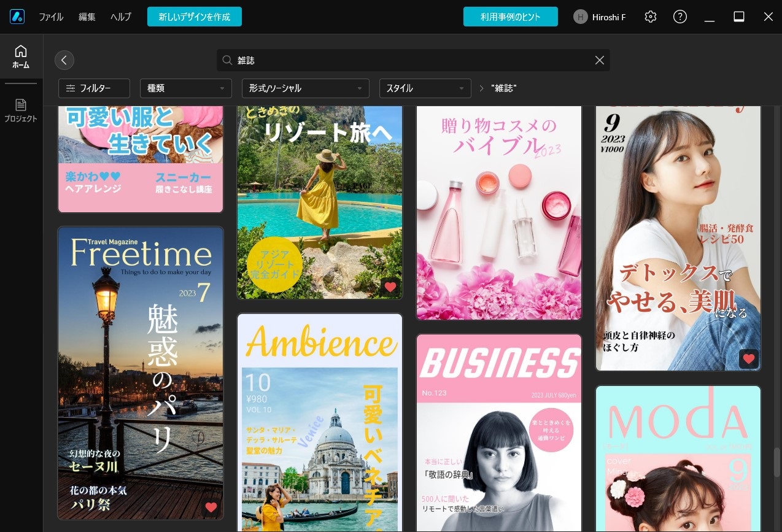Open the settings gear icon
782x532 pixels.
(650, 17)
